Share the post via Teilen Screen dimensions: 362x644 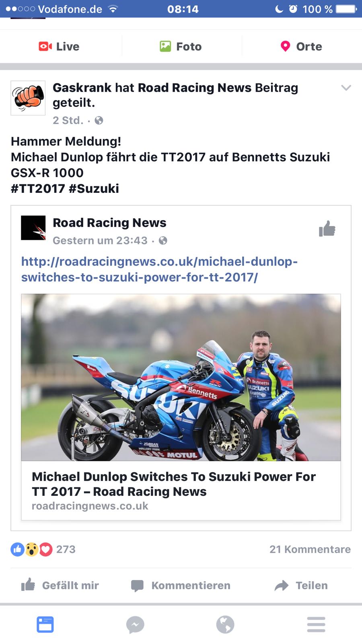point(301,585)
